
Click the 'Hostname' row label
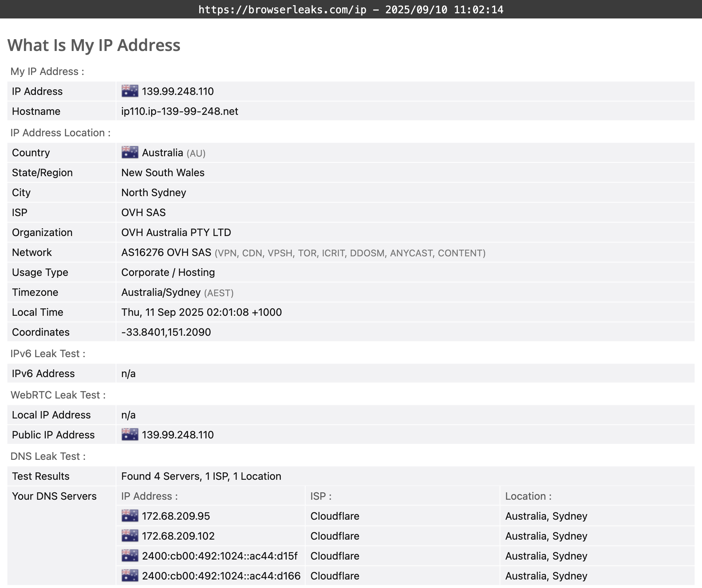tap(36, 111)
